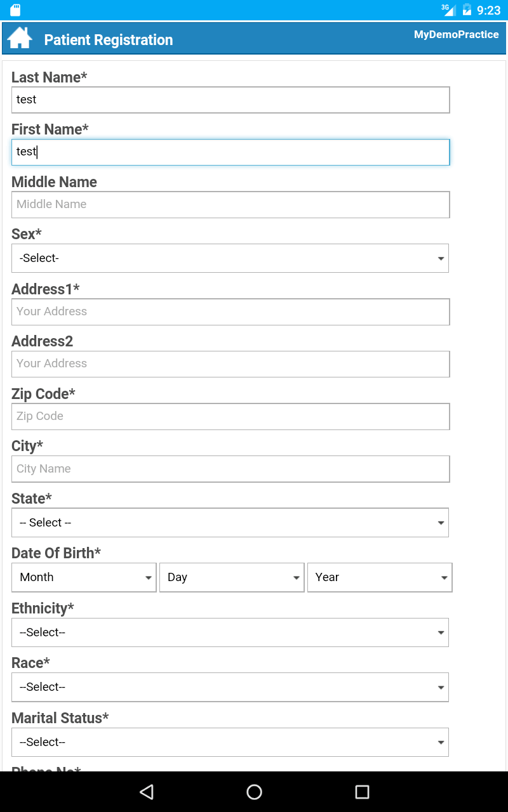Tap the battery icon in the status bar
Image resolution: width=508 pixels, height=812 pixels.
coord(468,10)
